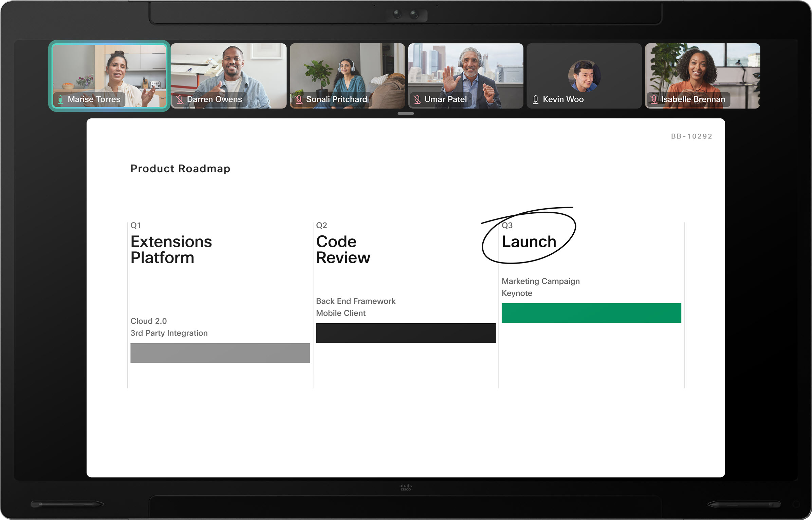Click the Cloud 2.0 item
Viewport: 812px width, 520px height.
point(149,321)
